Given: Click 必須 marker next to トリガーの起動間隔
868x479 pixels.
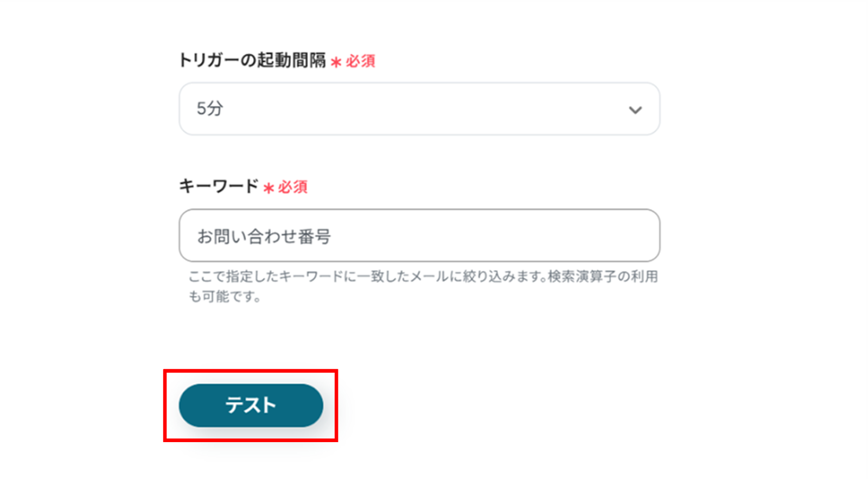Looking at the screenshot, I should click(360, 61).
